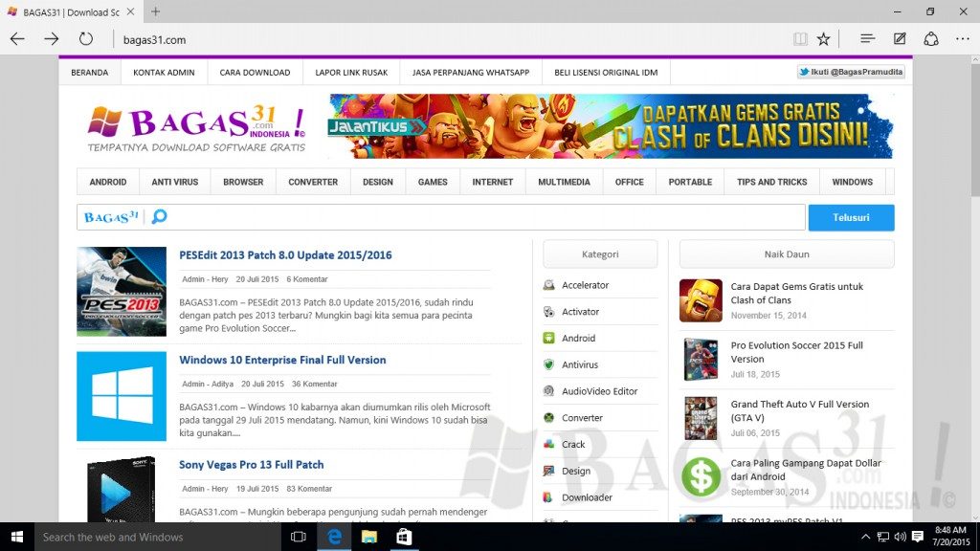Select the GAMES category tab
Viewport: 980px width, 551px height.
click(x=433, y=182)
